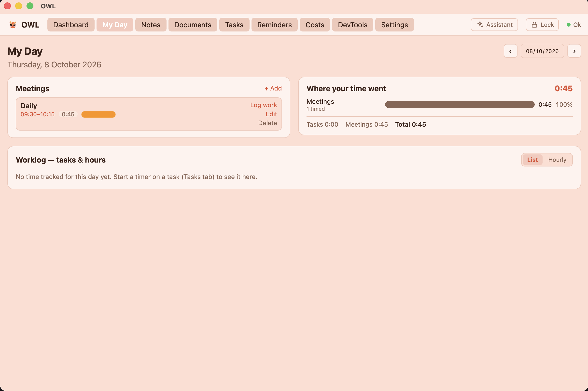The width and height of the screenshot is (588, 391).
Task: Close the OWL window
Action: [x=7, y=6]
